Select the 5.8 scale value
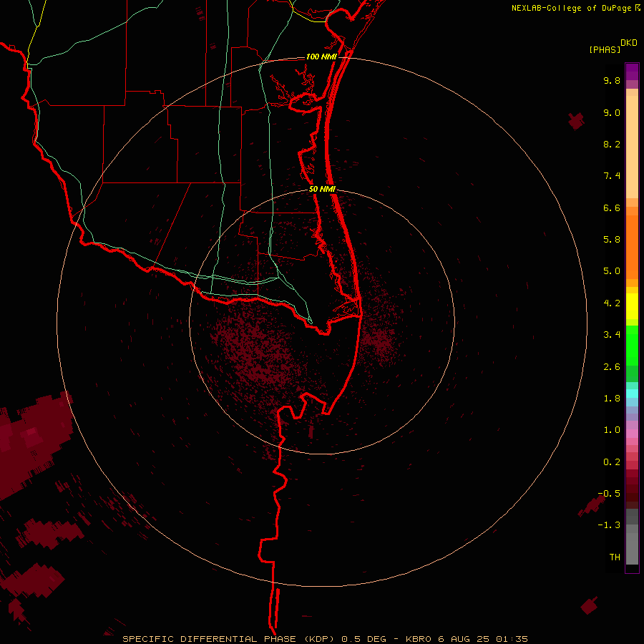The image size is (644, 644). pyautogui.click(x=612, y=240)
